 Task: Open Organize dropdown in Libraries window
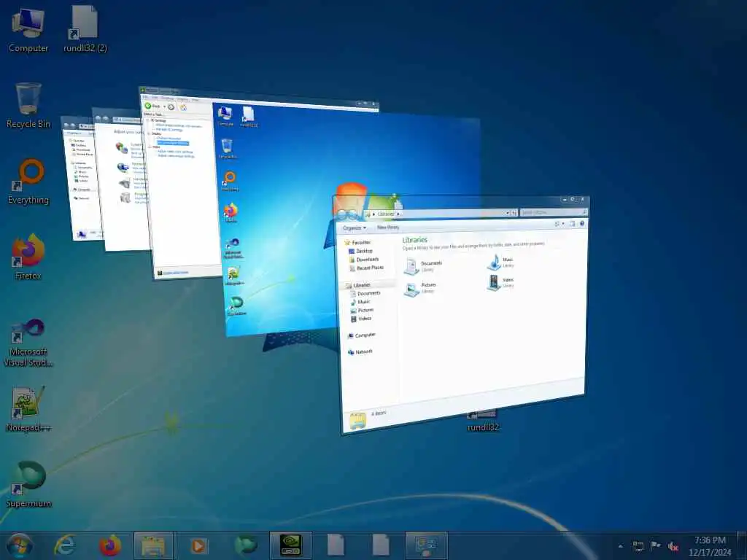355,227
